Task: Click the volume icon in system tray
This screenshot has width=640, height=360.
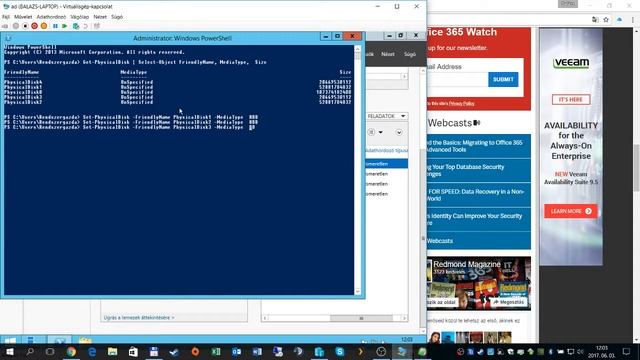Action: (580, 351)
